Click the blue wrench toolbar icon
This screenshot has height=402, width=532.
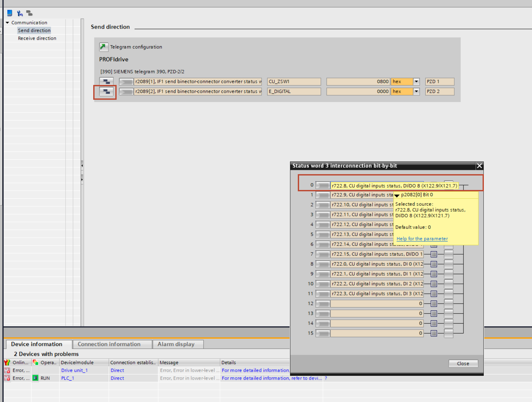click(20, 13)
